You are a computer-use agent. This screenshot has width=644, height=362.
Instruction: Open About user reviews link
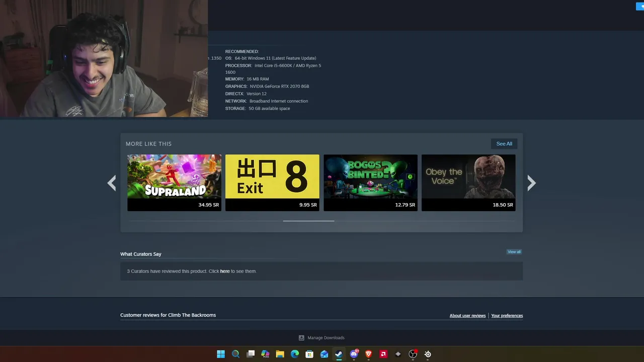[x=467, y=316]
